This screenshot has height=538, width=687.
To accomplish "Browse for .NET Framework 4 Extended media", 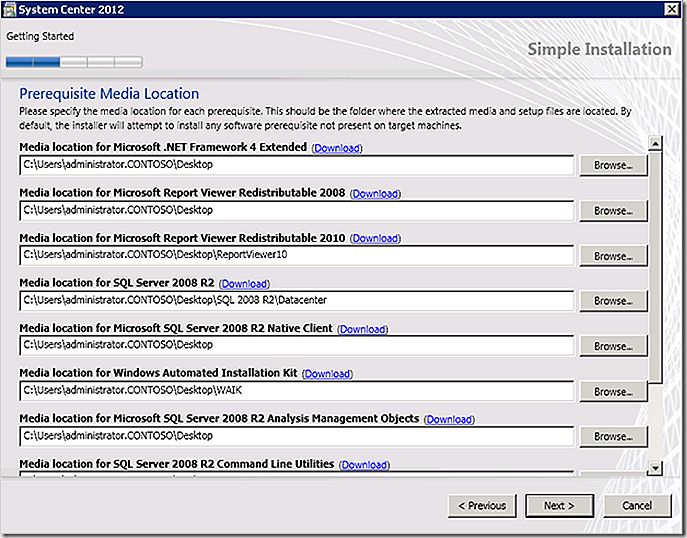I will (613, 165).
